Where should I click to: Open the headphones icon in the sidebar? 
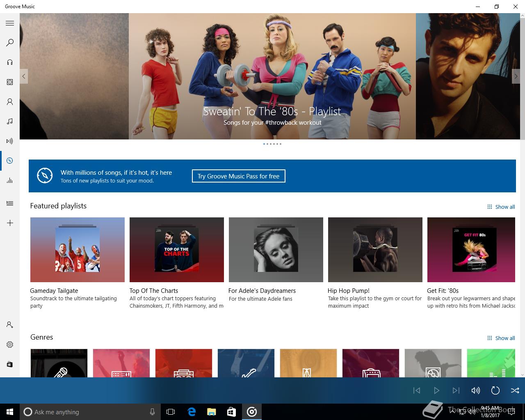pyautogui.click(x=10, y=62)
